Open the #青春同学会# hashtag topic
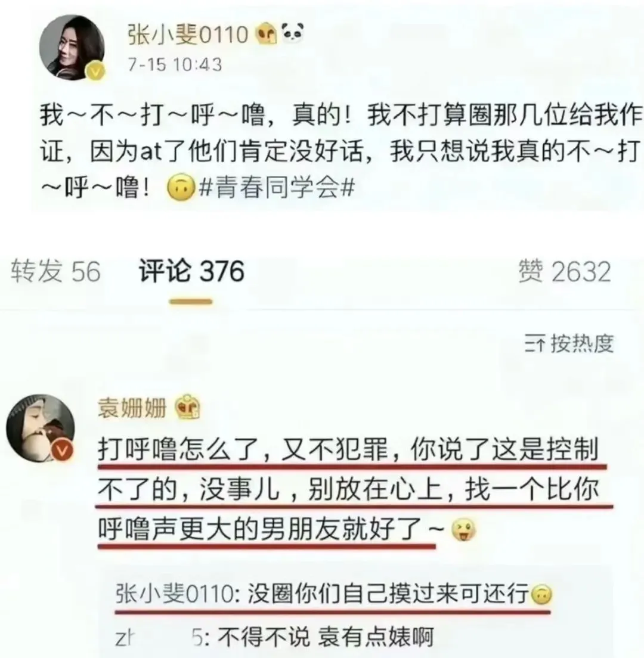644x658 pixels. click(x=277, y=187)
